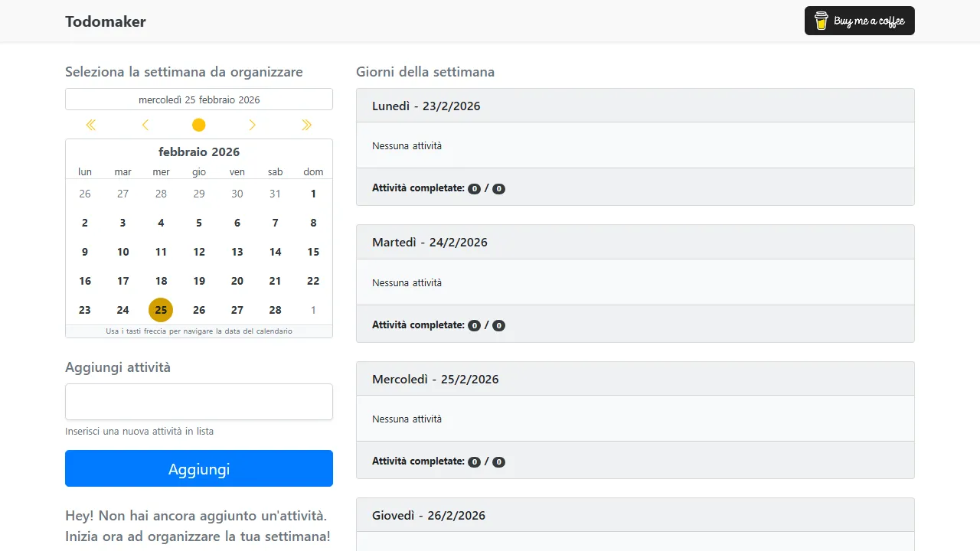980x551 pixels.
Task: Select day 26 in the calendar
Action: pos(199,310)
